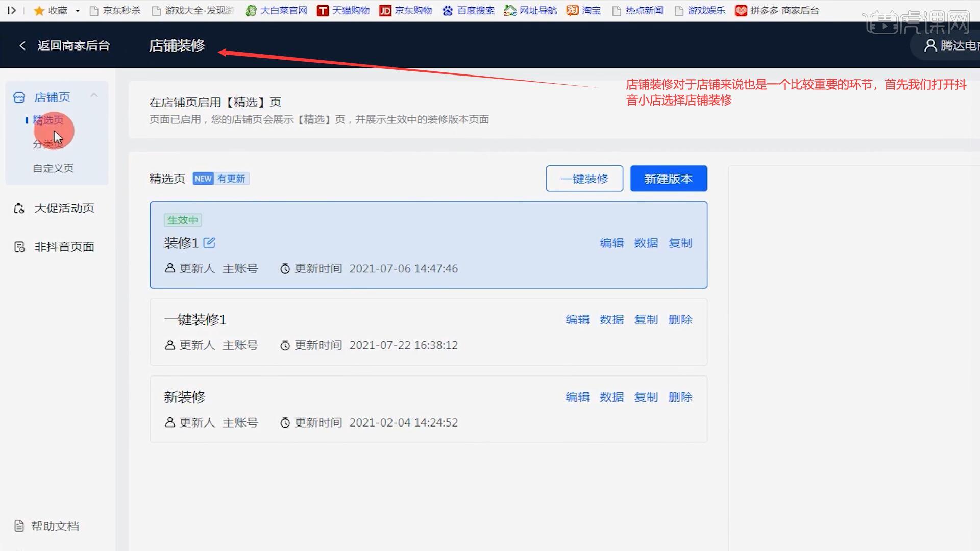Delete the 一键装修1 version

(x=680, y=320)
